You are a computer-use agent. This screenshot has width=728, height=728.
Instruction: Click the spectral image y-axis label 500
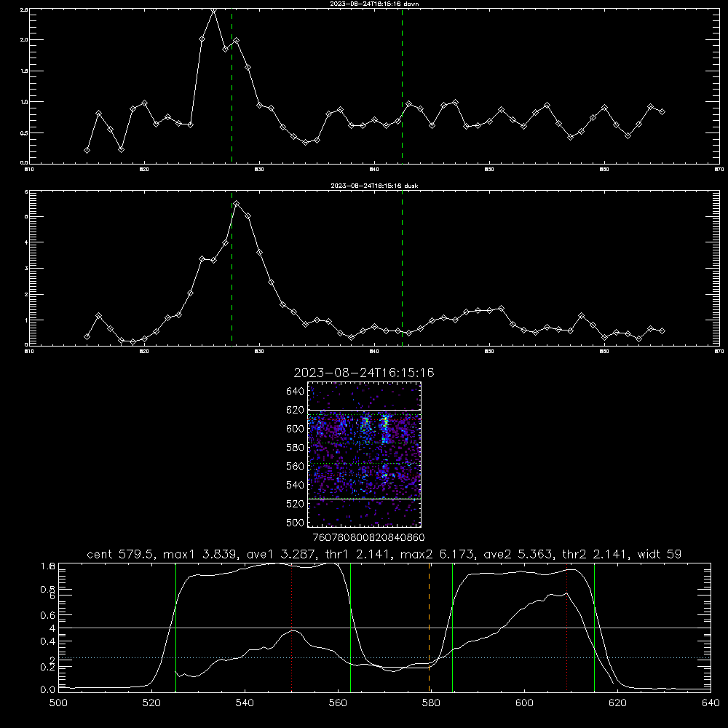point(296,522)
